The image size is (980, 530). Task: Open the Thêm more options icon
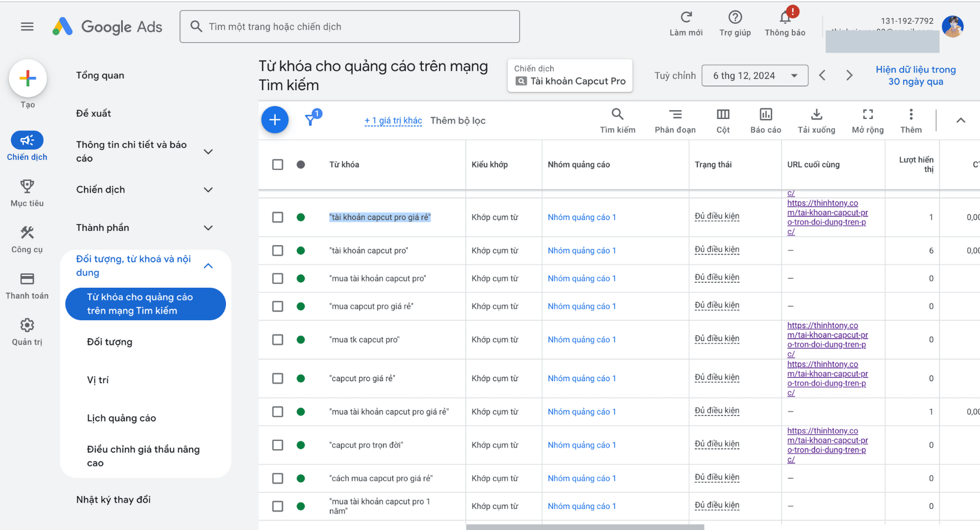pyautogui.click(x=911, y=115)
